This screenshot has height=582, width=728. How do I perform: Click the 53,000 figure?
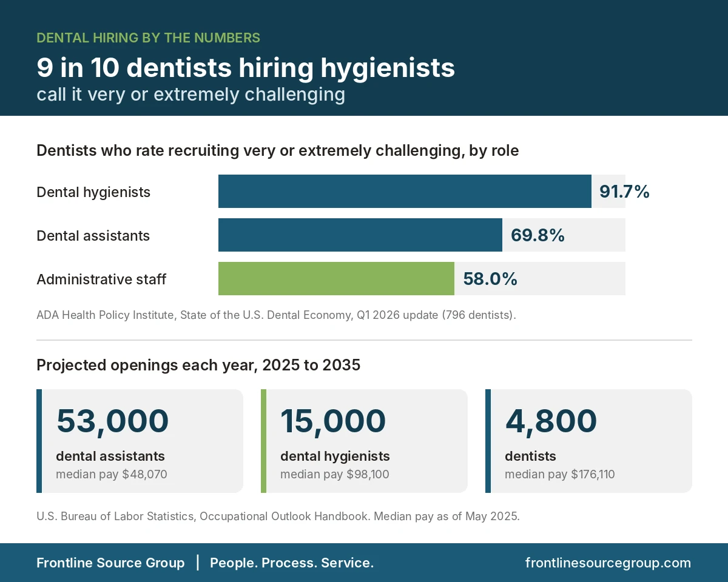[x=112, y=421]
